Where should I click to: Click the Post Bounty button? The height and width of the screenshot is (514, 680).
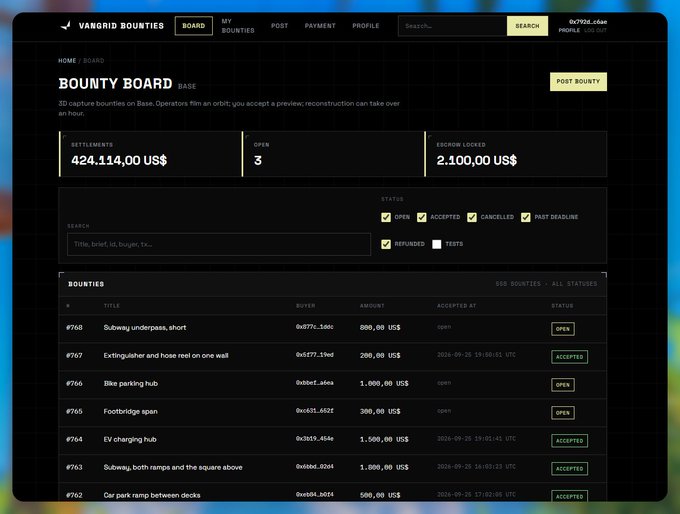[578, 82]
